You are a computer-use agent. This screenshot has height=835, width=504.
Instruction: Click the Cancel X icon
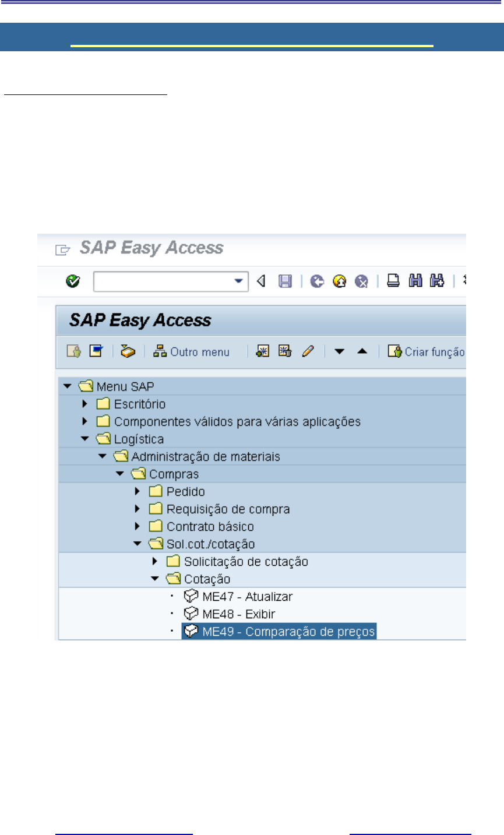(x=362, y=281)
